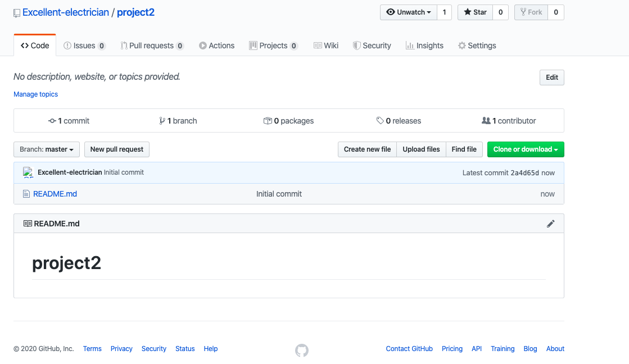Viewport: 629px width, 364px height.
Task: Click Initial commit message in README.md row
Action: tap(279, 194)
